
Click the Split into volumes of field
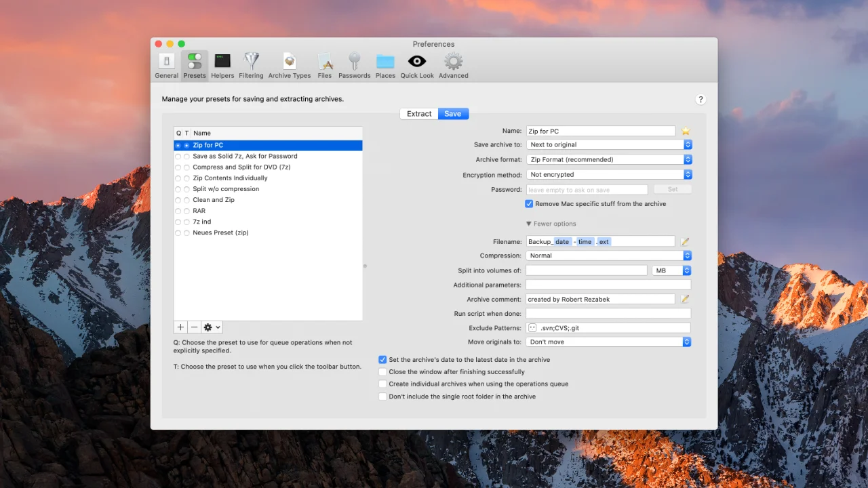point(587,270)
